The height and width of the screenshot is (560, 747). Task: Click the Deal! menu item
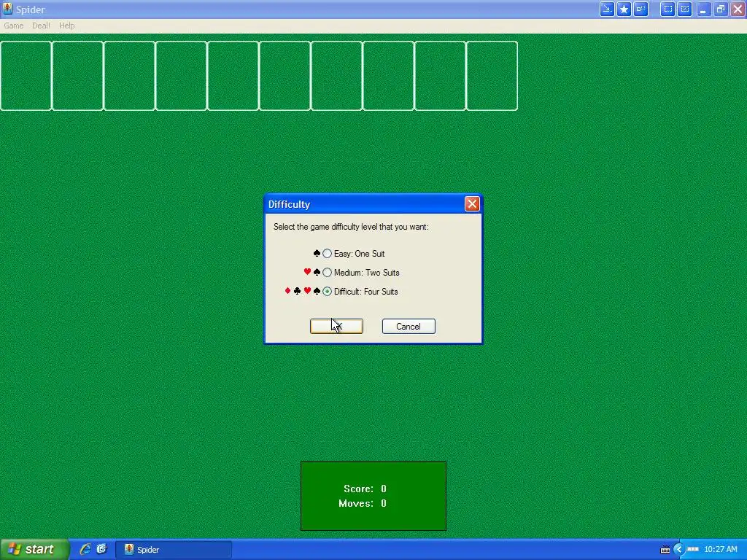pyautogui.click(x=41, y=26)
